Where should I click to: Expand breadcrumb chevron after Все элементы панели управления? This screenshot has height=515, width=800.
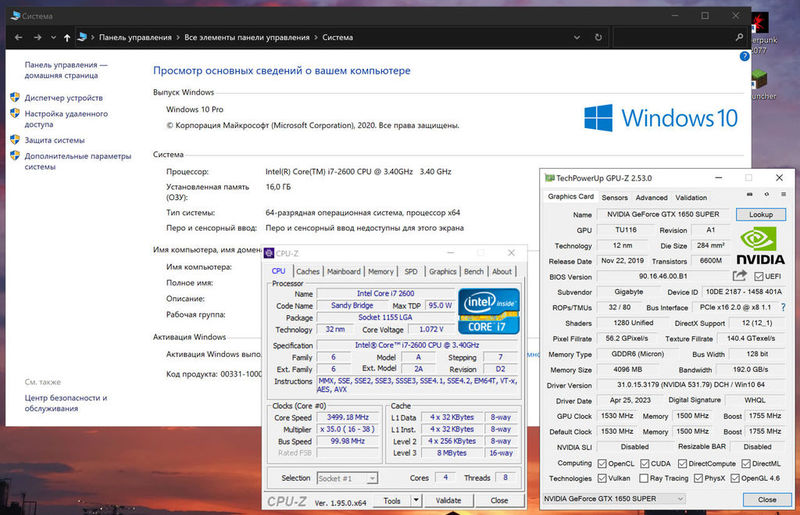pos(316,37)
